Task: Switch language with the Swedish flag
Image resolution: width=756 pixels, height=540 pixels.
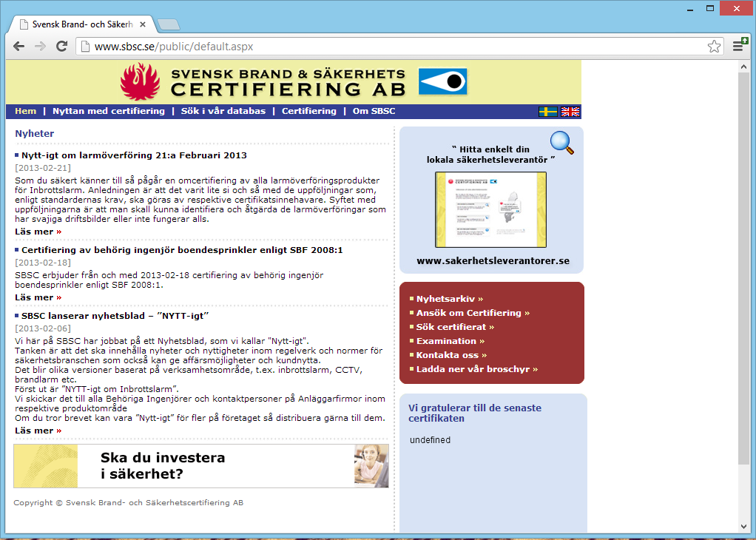Action: pos(547,112)
